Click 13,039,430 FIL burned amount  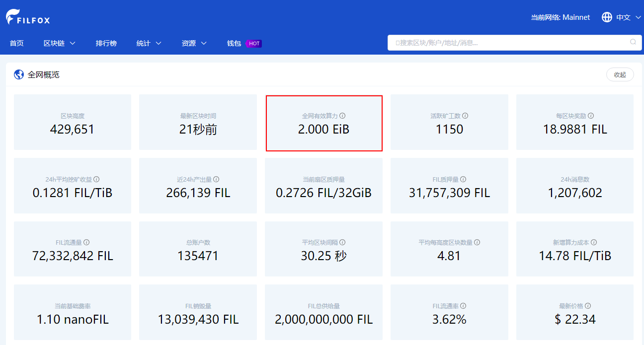[198, 320]
